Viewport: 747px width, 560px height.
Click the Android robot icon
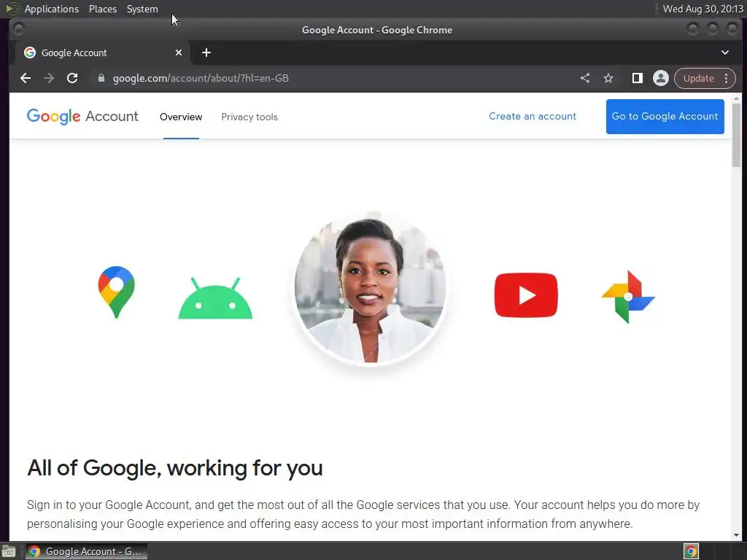[x=215, y=298]
